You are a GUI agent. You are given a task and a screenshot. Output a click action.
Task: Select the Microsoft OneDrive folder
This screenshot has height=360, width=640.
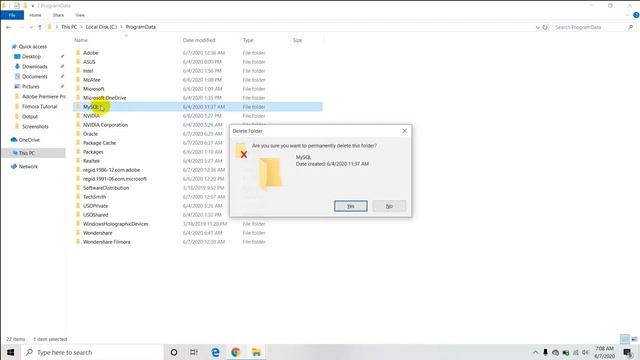(x=104, y=98)
